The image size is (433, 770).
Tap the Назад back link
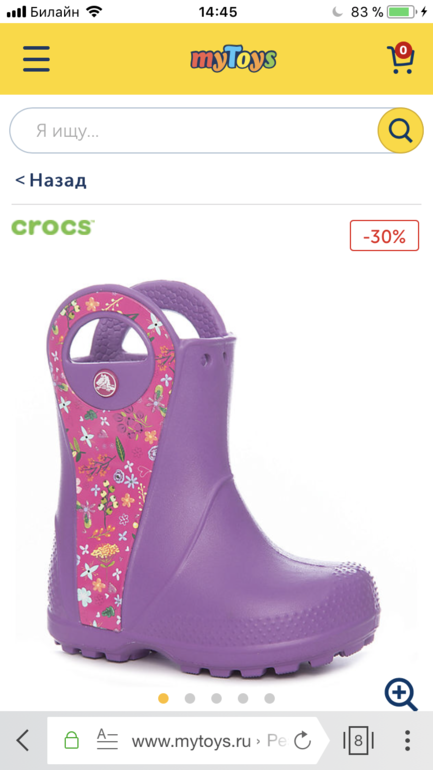(x=51, y=180)
